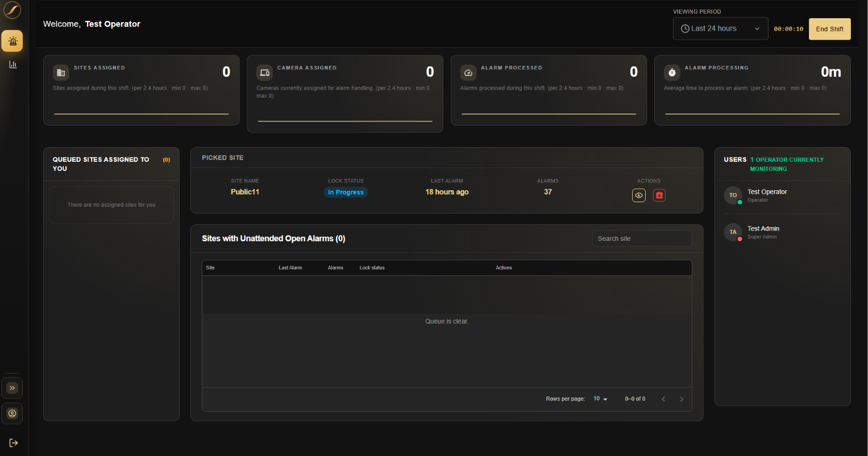Image resolution: width=868 pixels, height=456 pixels.
Task: Click the TA user avatar
Action: [x=733, y=232]
